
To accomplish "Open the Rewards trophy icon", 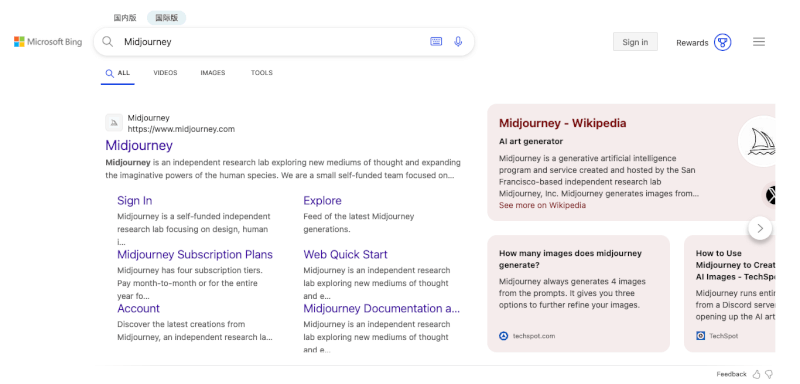I will click(x=722, y=42).
